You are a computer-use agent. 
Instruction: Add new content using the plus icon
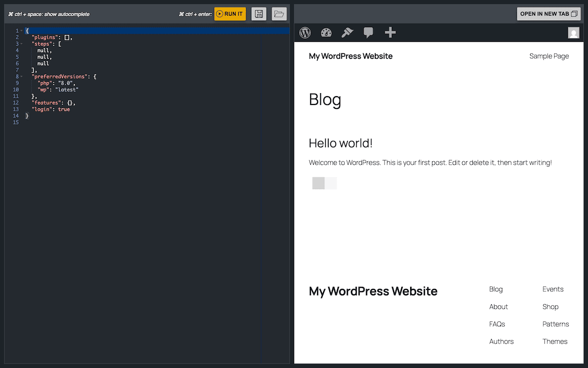pyautogui.click(x=390, y=32)
